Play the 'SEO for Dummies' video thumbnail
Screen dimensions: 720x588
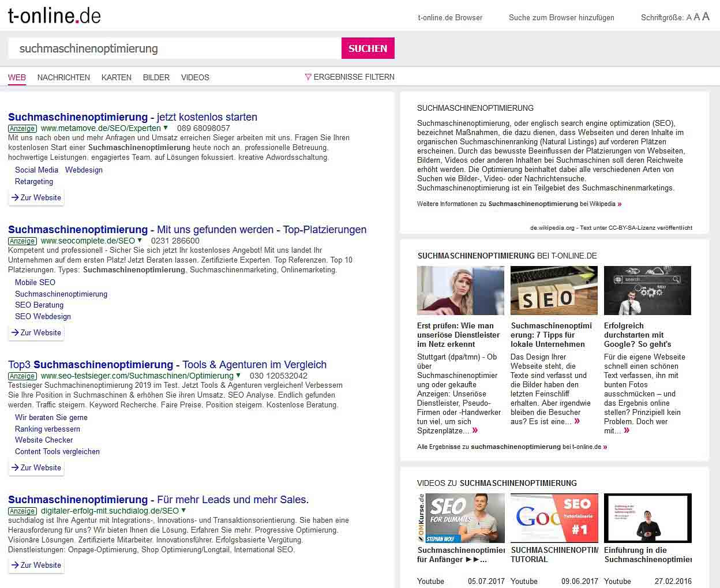460,518
